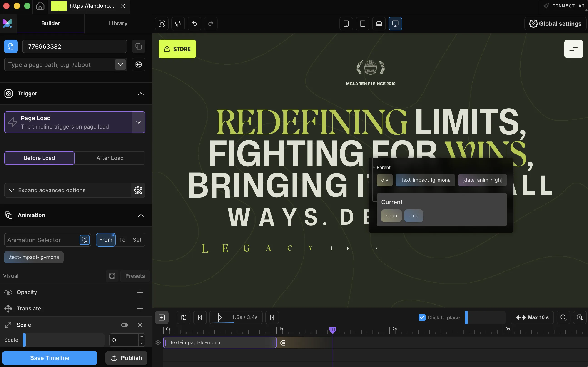This screenshot has height=367, width=588.
Task: Uncheck the Click to place checkbox
Action: pos(422,317)
